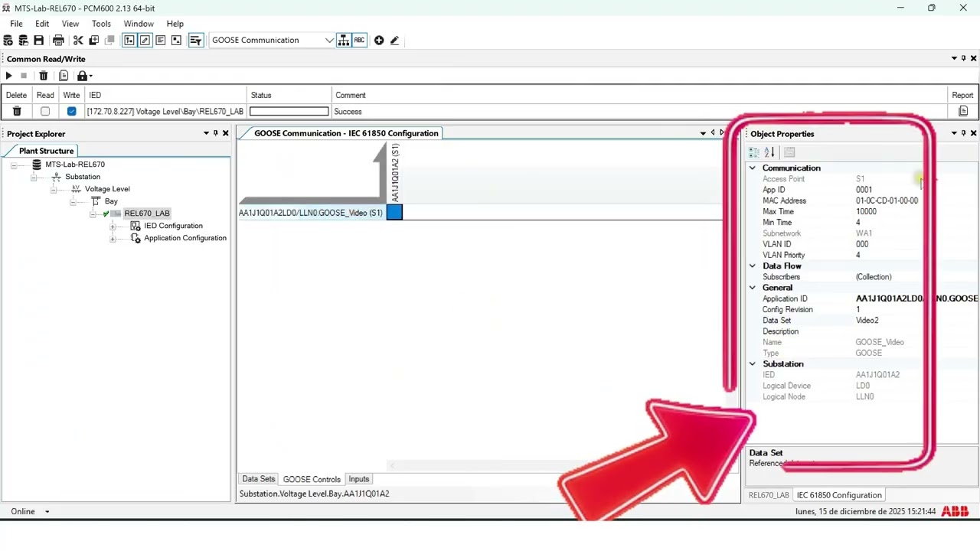Select the Voltage Level tree item
The height and width of the screenshot is (551, 980).
tap(107, 189)
